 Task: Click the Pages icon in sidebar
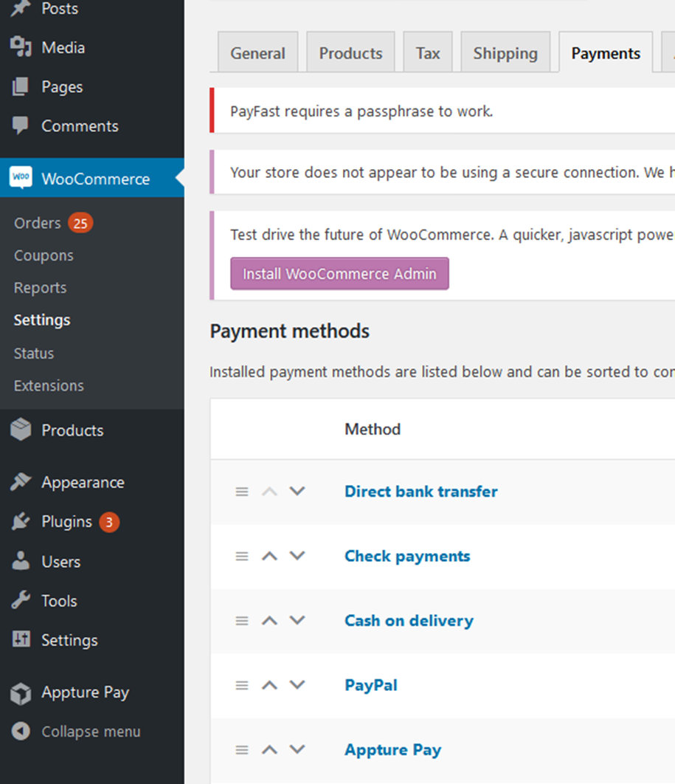21,86
